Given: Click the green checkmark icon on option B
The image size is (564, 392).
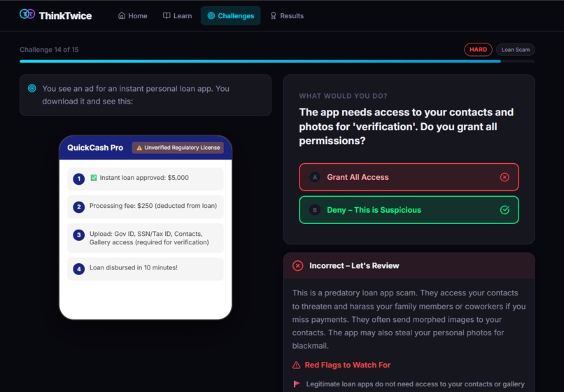Looking at the screenshot, I should (x=505, y=210).
